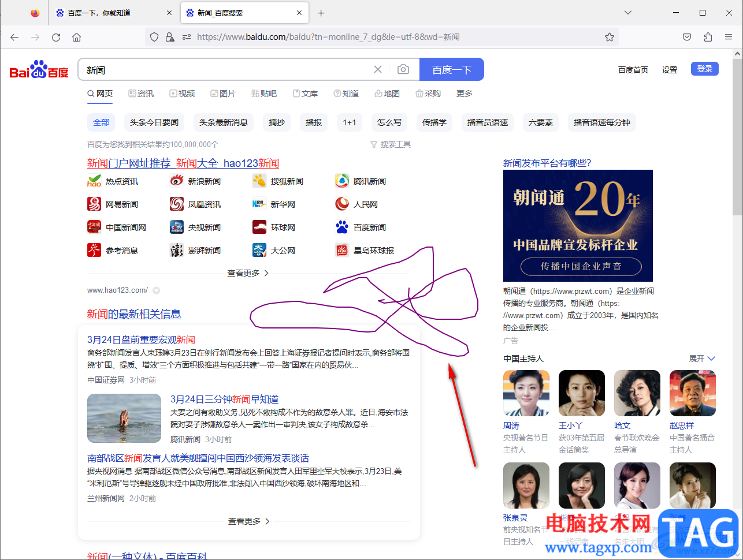Viewport: 743px width, 560px height.
Task: Go to 百度首页 link
Action: 633,70
